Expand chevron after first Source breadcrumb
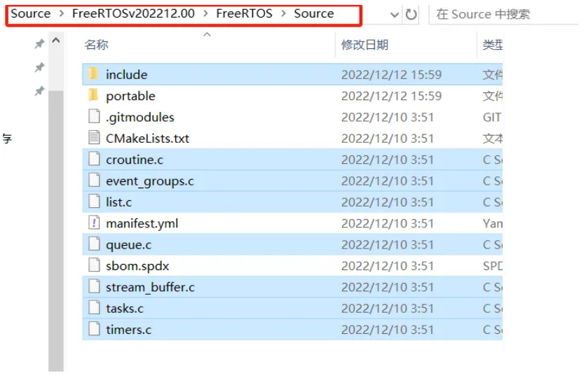Screen dimensions: 588x378 click(x=62, y=14)
